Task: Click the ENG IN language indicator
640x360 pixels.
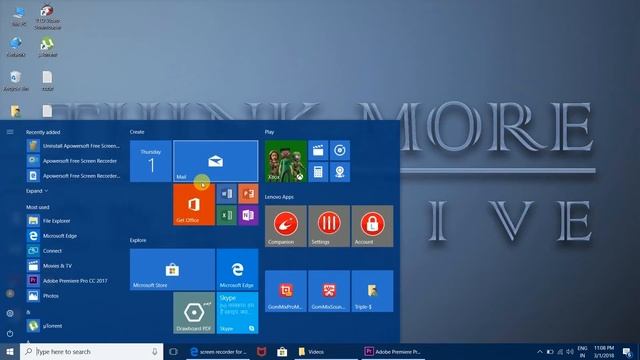Action: coord(582,352)
